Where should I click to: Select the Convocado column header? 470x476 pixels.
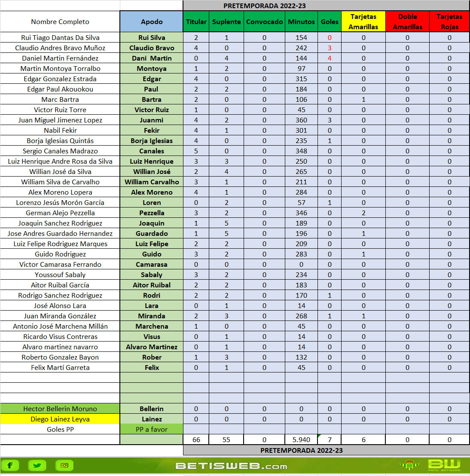point(265,21)
